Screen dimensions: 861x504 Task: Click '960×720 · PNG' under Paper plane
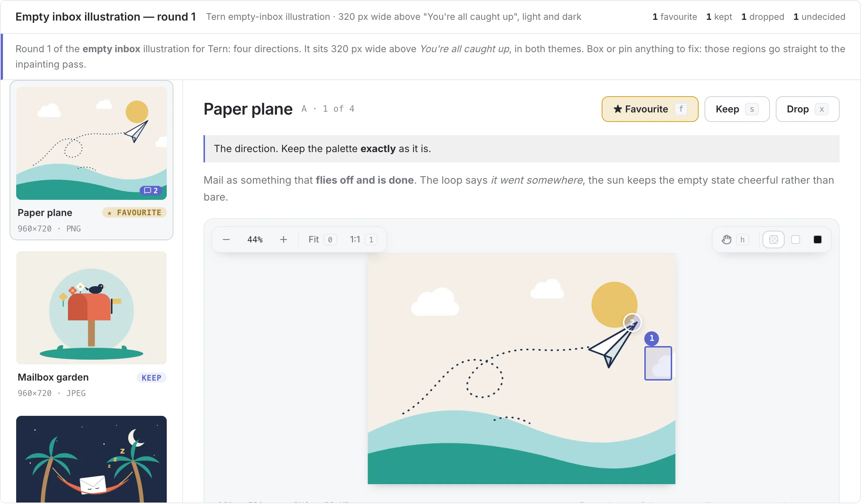click(x=49, y=228)
